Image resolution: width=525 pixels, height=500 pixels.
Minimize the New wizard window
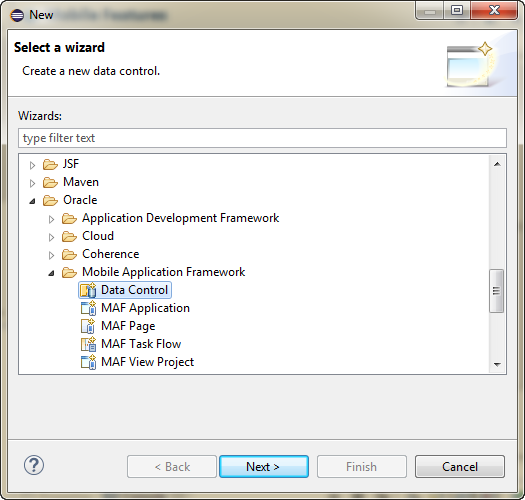pyautogui.click(x=430, y=11)
